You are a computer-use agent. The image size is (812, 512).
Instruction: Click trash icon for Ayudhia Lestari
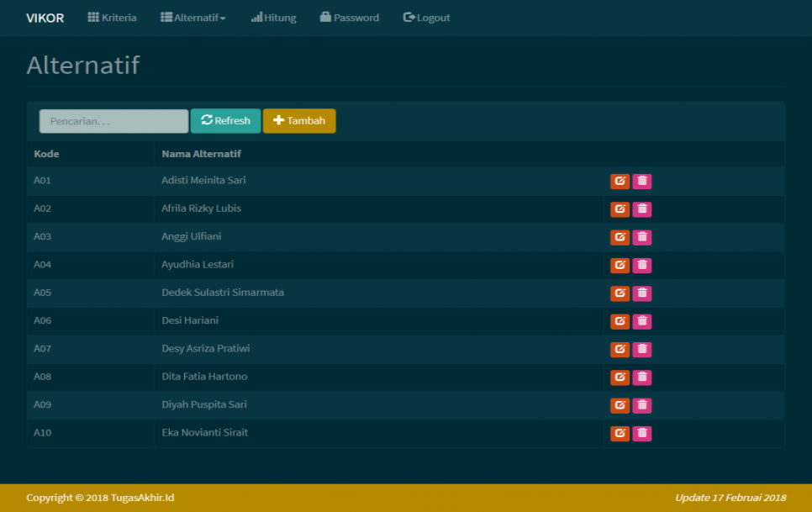(x=642, y=266)
